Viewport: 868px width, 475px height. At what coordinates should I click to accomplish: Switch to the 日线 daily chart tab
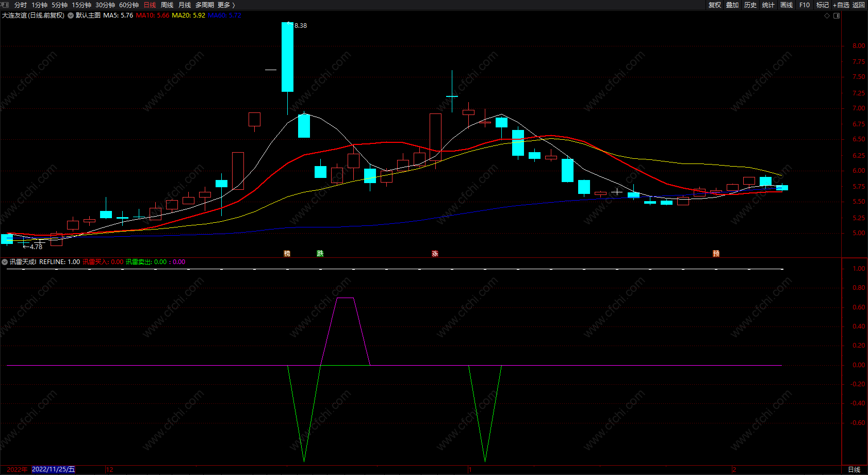pos(150,5)
